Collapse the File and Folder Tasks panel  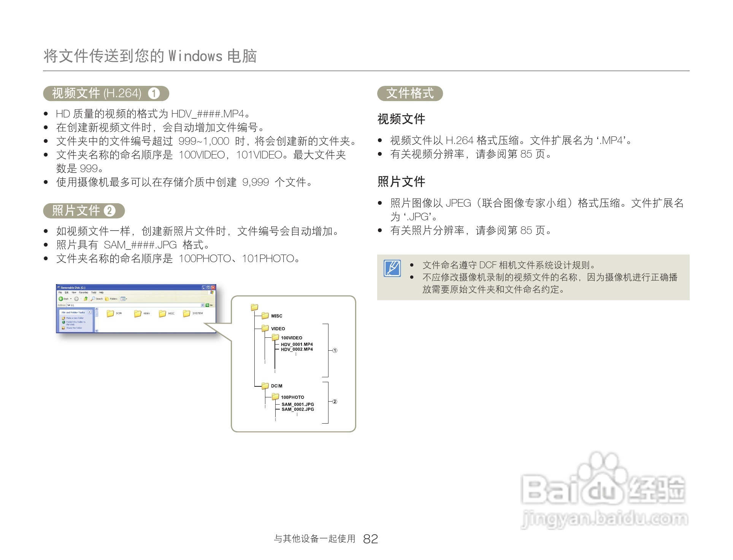[90, 312]
